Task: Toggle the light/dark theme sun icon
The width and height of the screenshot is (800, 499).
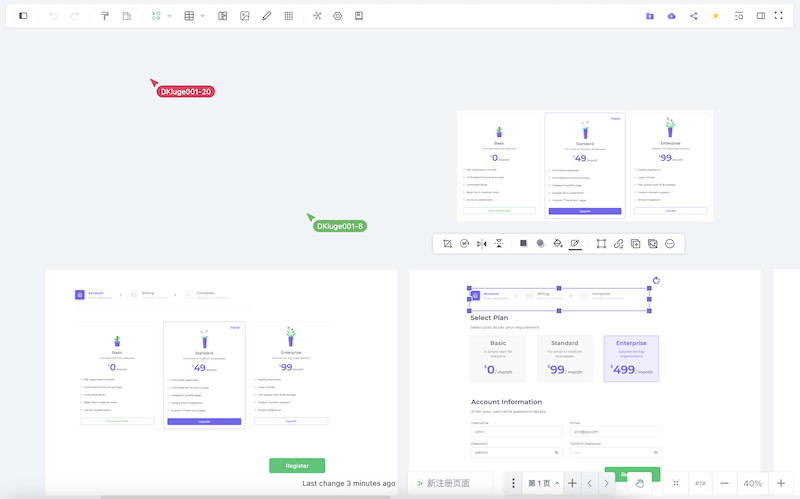Action: pyautogui.click(x=715, y=16)
